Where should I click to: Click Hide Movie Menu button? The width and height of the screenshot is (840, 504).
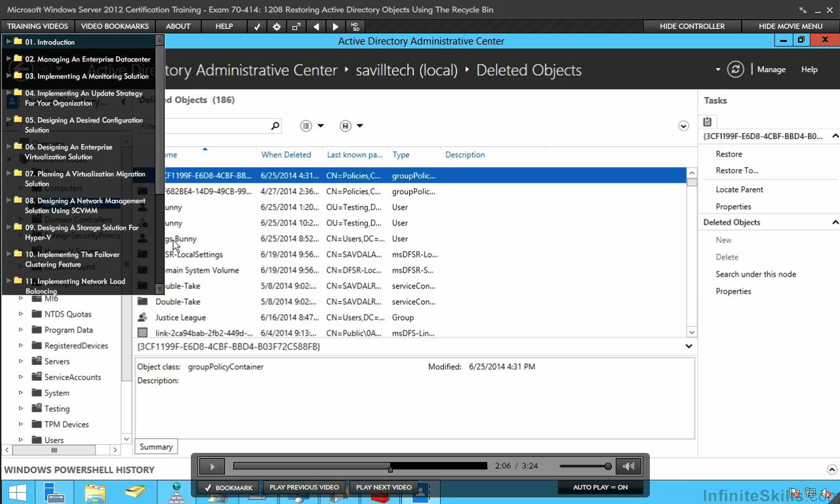coord(790,26)
